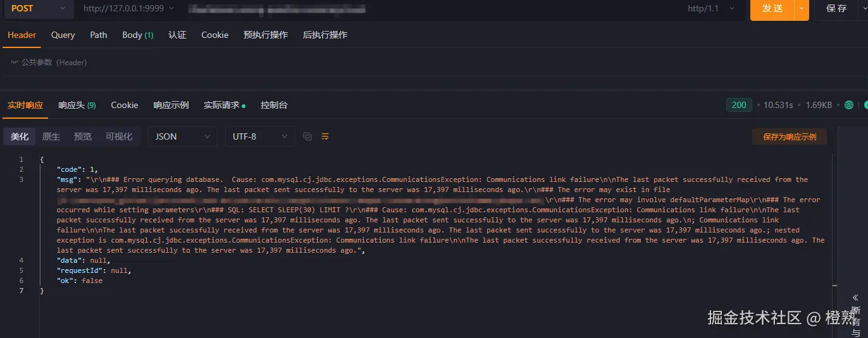Click the "requestId": null line

coord(94,270)
